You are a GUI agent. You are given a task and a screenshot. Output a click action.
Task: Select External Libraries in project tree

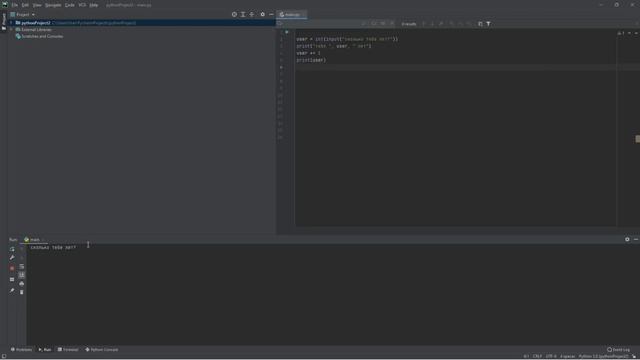[x=37, y=30]
